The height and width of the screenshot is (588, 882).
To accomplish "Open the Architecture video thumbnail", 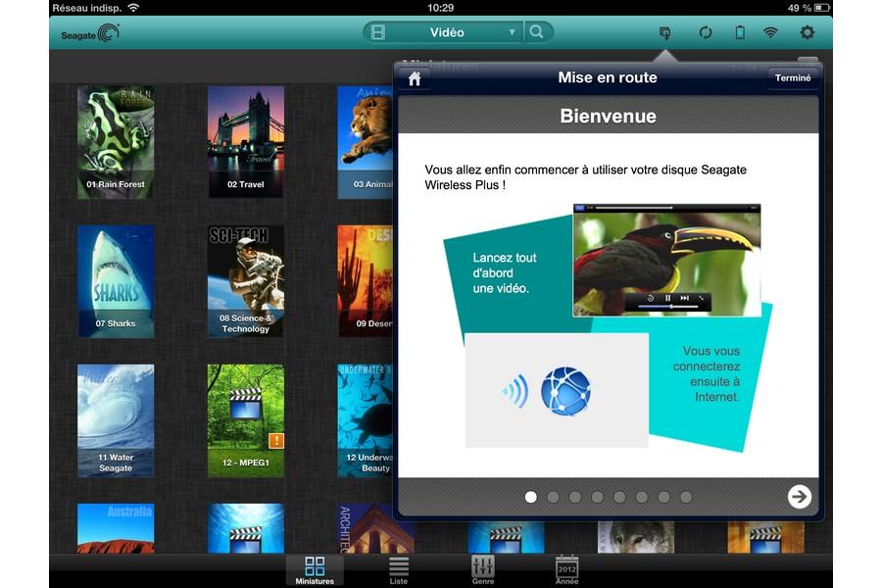I will (375, 528).
